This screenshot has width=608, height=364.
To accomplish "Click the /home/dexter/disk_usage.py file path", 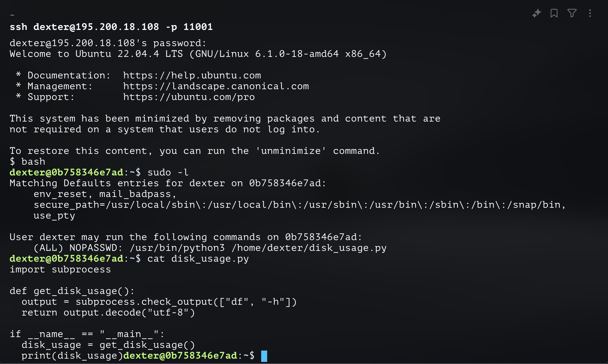I will coord(309,248).
